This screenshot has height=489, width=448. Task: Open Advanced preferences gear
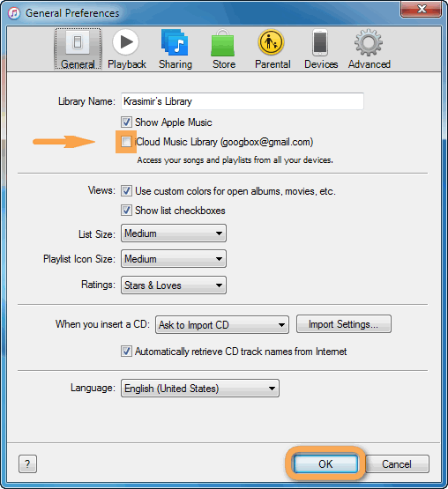(x=369, y=48)
